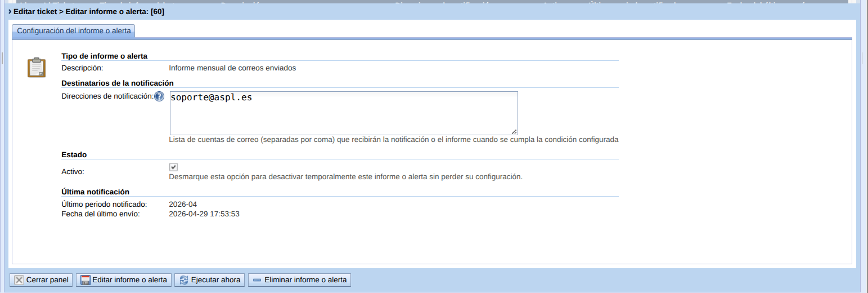The width and height of the screenshot is (868, 293).
Task: Click the description text Informe mensual de correos enviados
Action: point(232,68)
